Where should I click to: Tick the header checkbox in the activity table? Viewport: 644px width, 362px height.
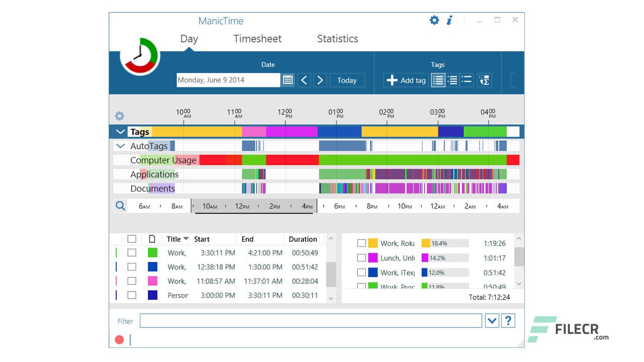(x=132, y=238)
